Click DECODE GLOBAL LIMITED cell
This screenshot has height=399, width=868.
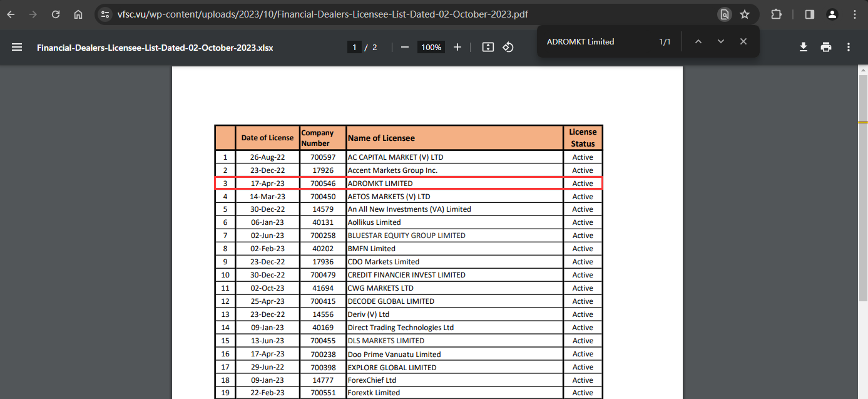coord(455,301)
